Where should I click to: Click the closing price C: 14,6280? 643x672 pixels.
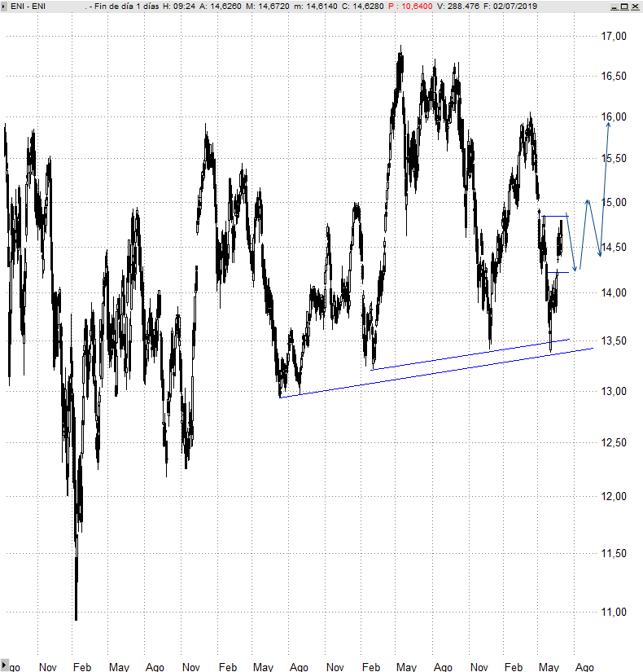[x=362, y=7]
